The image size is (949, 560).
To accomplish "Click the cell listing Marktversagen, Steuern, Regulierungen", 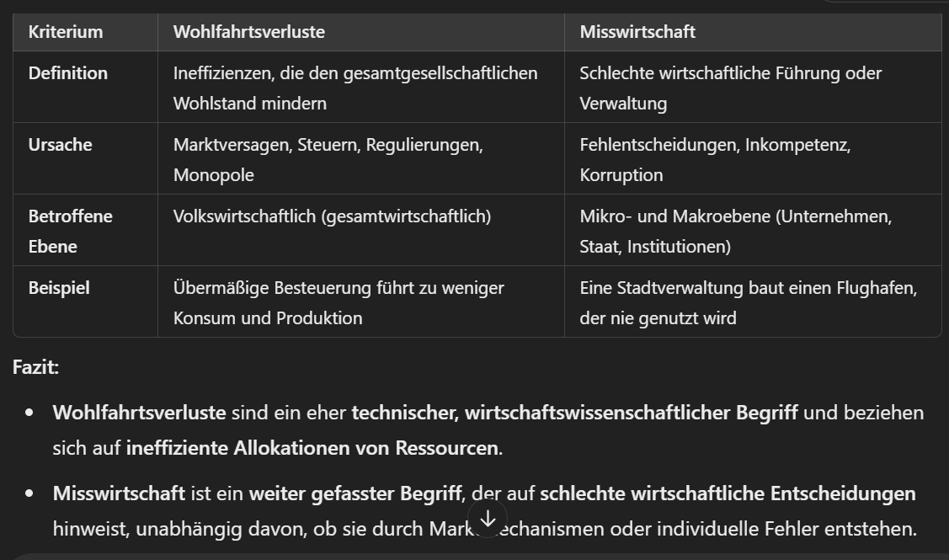I will pos(360,158).
